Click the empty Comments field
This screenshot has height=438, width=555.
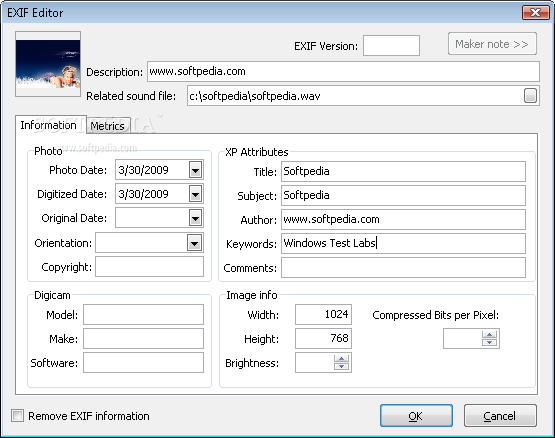(x=404, y=268)
